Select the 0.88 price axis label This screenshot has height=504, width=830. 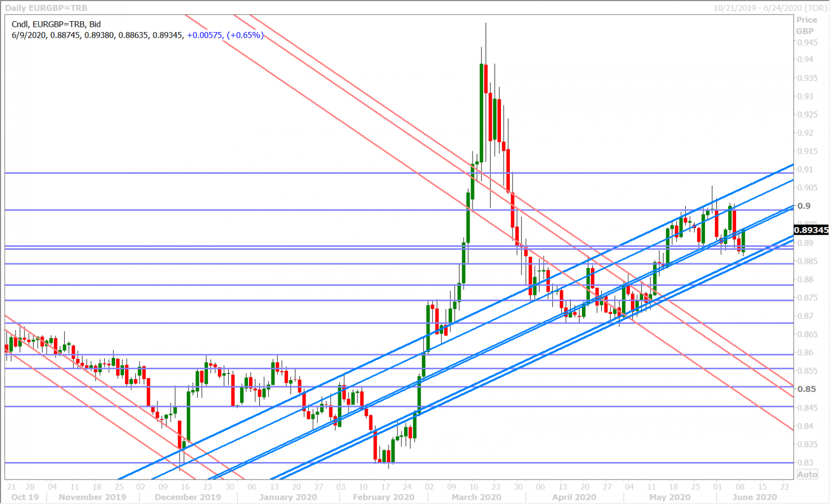805,279
